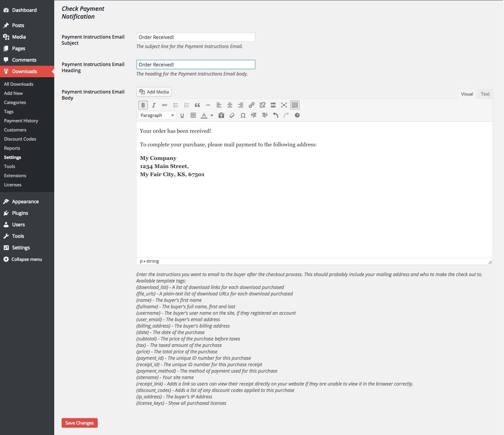The width and height of the screenshot is (504, 435).
Task: Click the clear formatting eraser icon
Action: click(x=232, y=116)
